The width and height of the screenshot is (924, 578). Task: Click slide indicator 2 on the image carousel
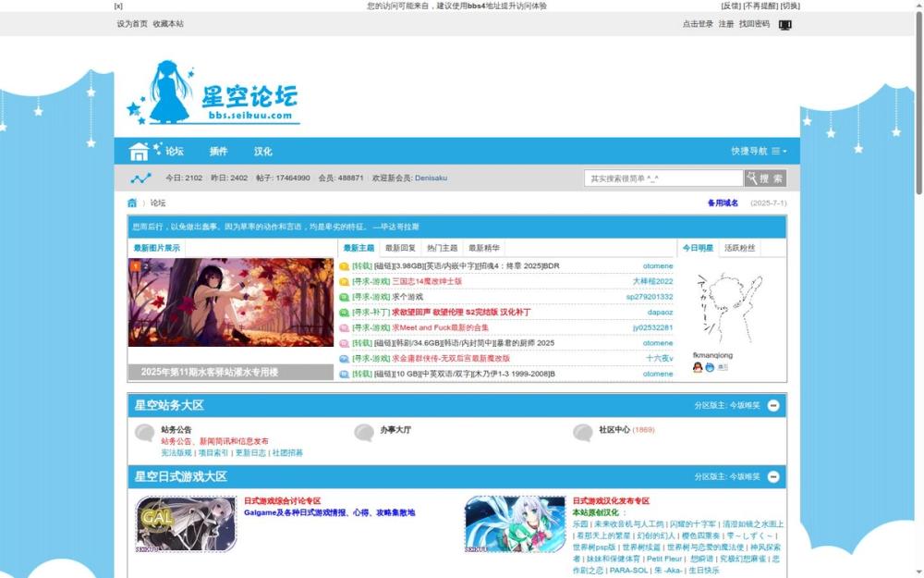146,266
